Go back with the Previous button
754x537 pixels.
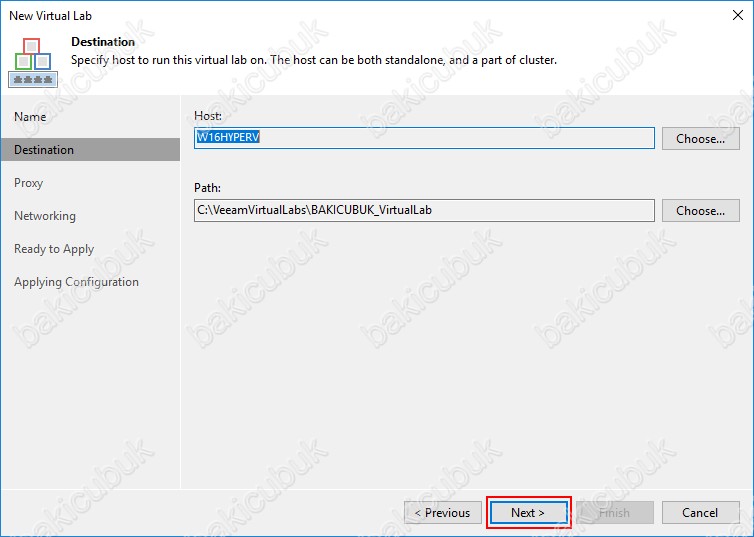point(442,513)
